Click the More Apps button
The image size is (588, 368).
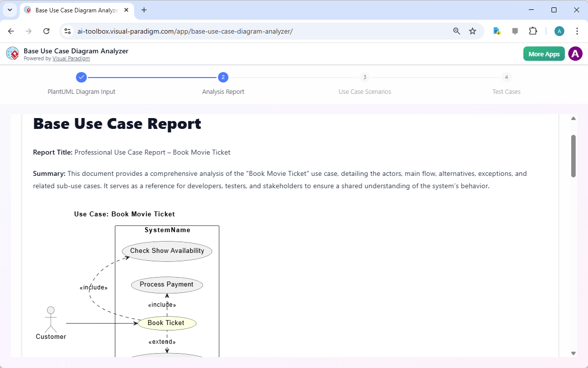pyautogui.click(x=544, y=53)
